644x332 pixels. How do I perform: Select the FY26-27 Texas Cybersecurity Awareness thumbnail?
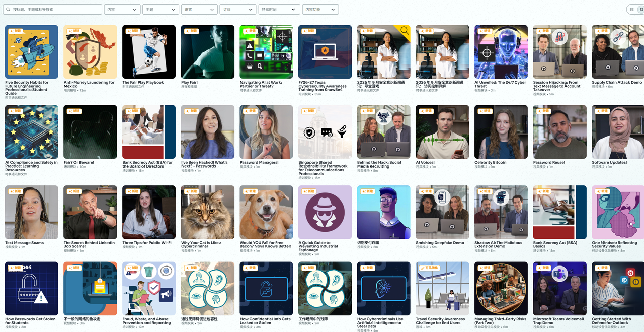pos(325,52)
